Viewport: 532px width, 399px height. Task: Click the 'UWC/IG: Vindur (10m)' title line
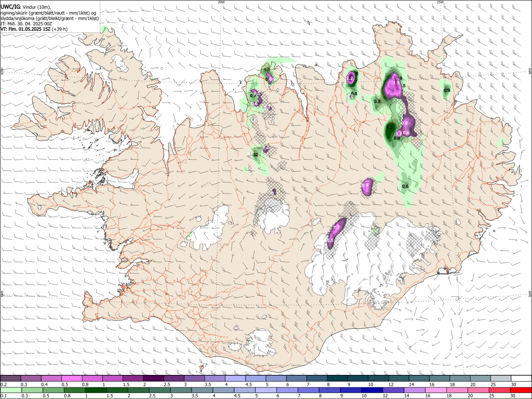pyautogui.click(x=26, y=7)
